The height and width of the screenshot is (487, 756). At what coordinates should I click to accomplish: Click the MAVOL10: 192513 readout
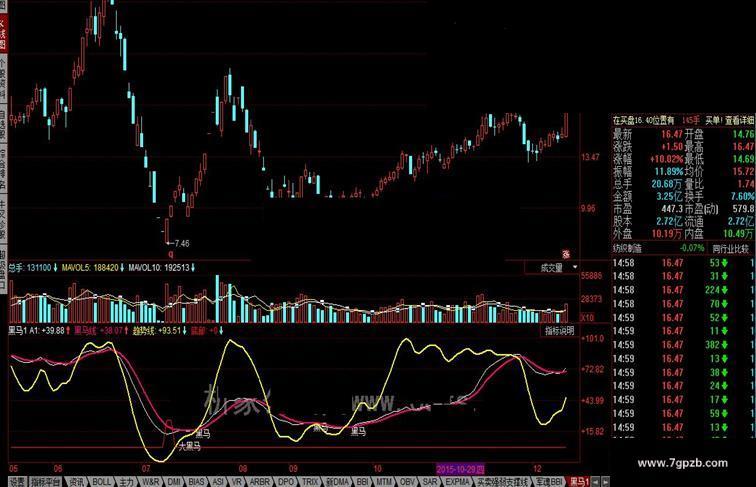pyautogui.click(x=159, y=268)
